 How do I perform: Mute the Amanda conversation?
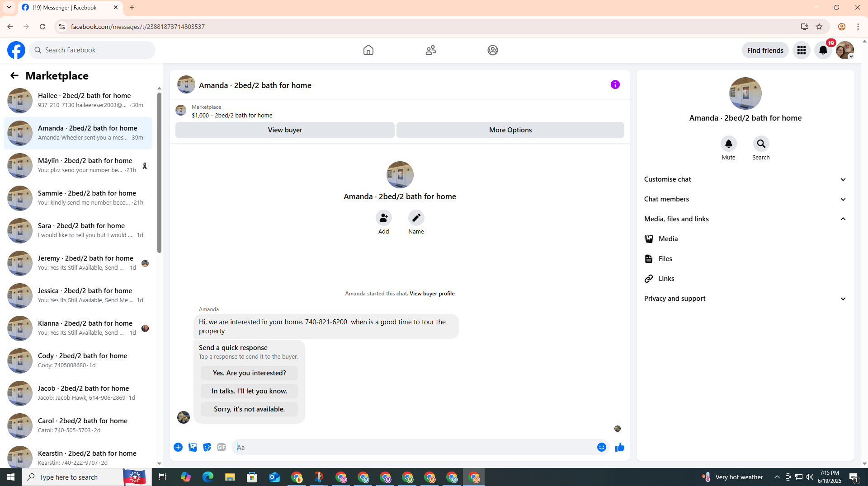pyautogui.click(x=728, y=144)
